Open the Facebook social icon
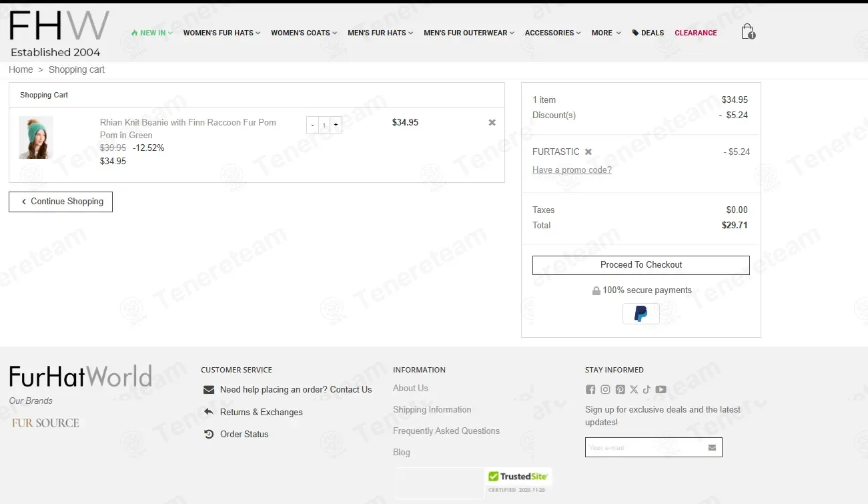Image resolution: width=868 pixels, height=504 pixels. point(590,389)
